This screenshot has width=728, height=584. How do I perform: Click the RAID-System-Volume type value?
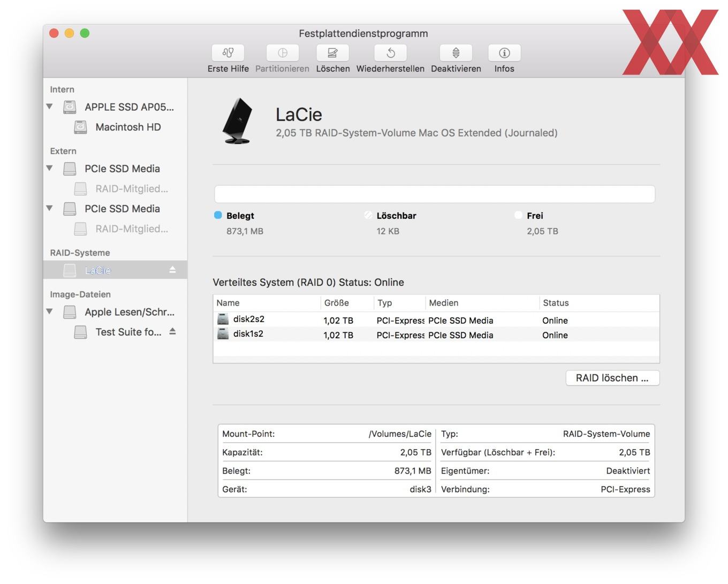coord(606,434)
